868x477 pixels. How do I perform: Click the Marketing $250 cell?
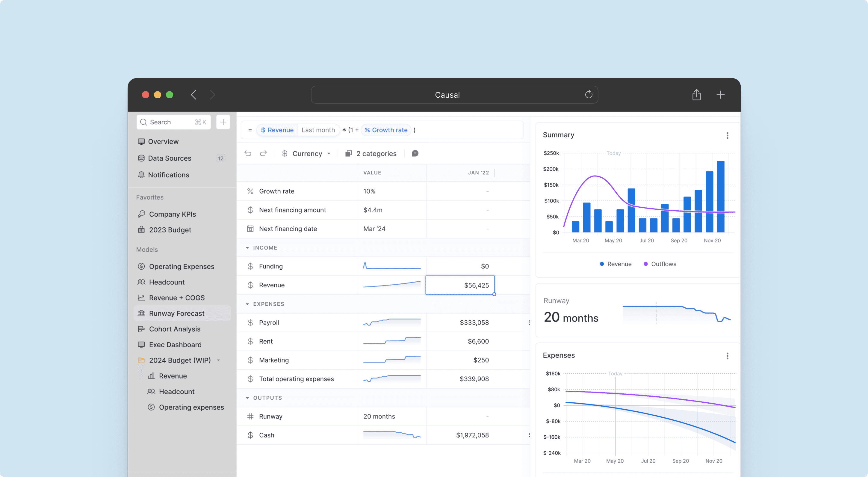(x=460, y=360)
